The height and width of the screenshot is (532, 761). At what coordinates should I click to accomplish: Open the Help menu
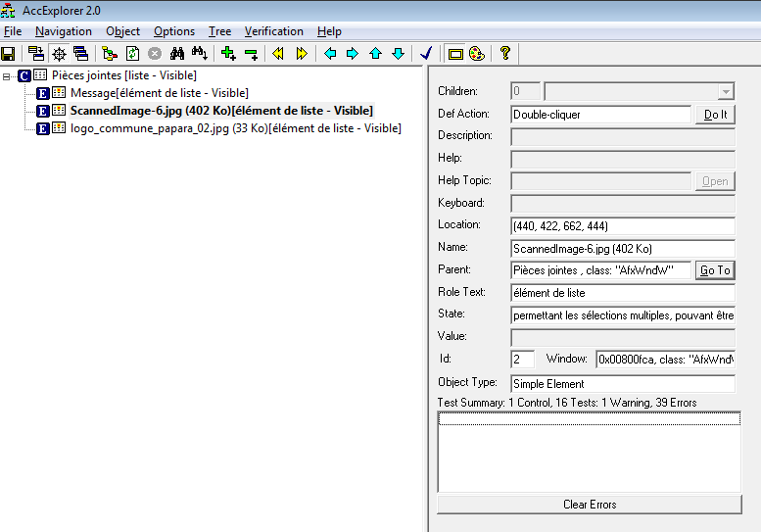coord(329,31)
